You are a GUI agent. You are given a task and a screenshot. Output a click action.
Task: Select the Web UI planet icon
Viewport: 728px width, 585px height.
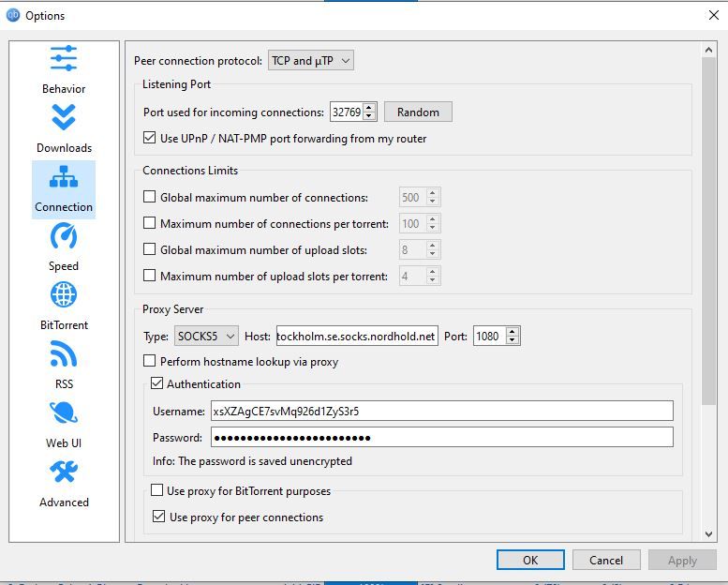pyautogui.click(x=64, y=413)
